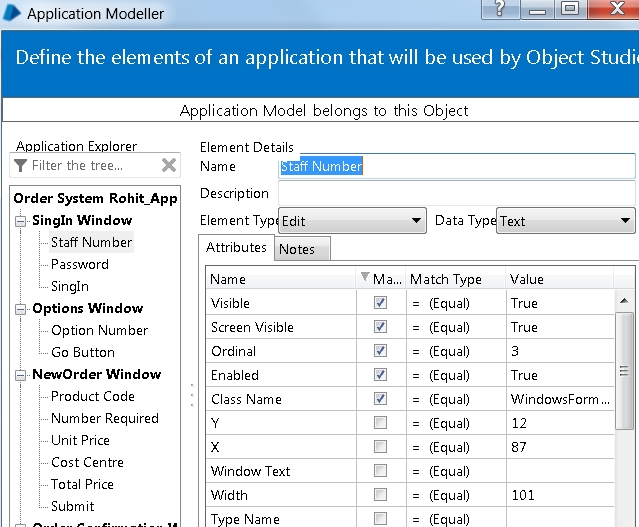The height and width of the screenshot is (527, 639).
Task: Click the Description text field
Action: [x=456, y=193]
